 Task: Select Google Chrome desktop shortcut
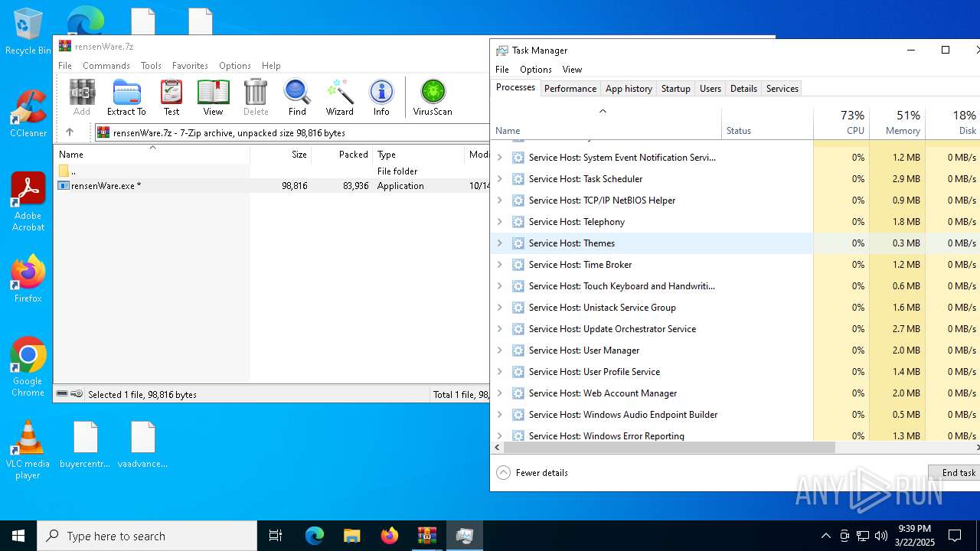tap(28, 367)
